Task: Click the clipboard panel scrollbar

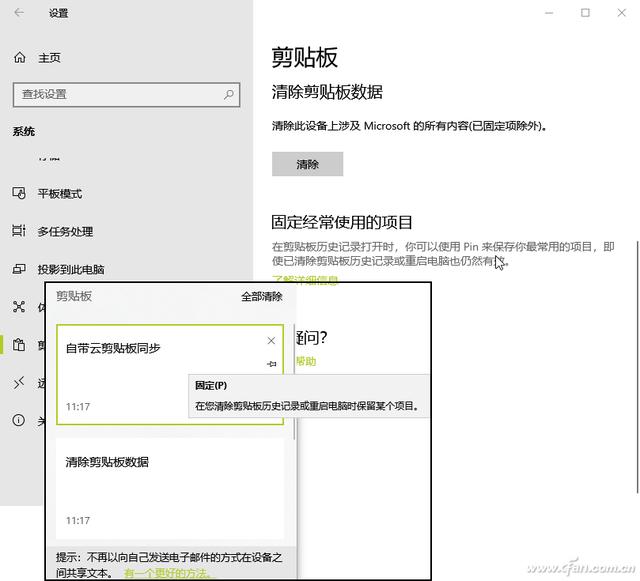Action: (x=294, y=382)
